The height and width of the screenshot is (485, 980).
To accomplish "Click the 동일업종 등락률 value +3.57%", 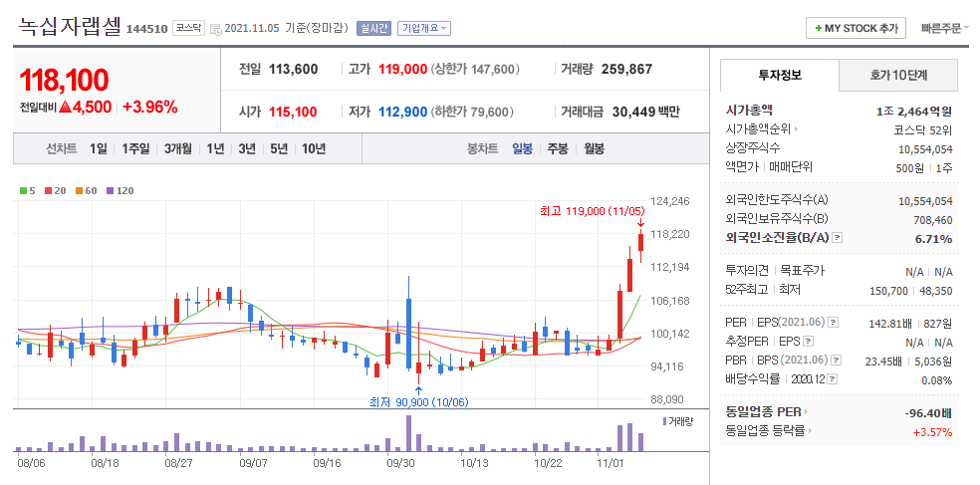I will [932, 432].
